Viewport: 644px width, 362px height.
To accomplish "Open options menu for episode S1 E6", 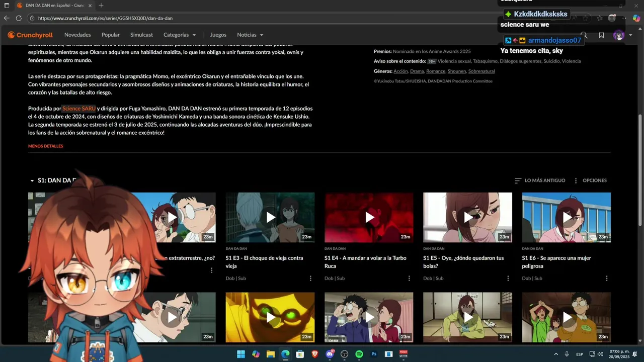I will pos(607,278).
